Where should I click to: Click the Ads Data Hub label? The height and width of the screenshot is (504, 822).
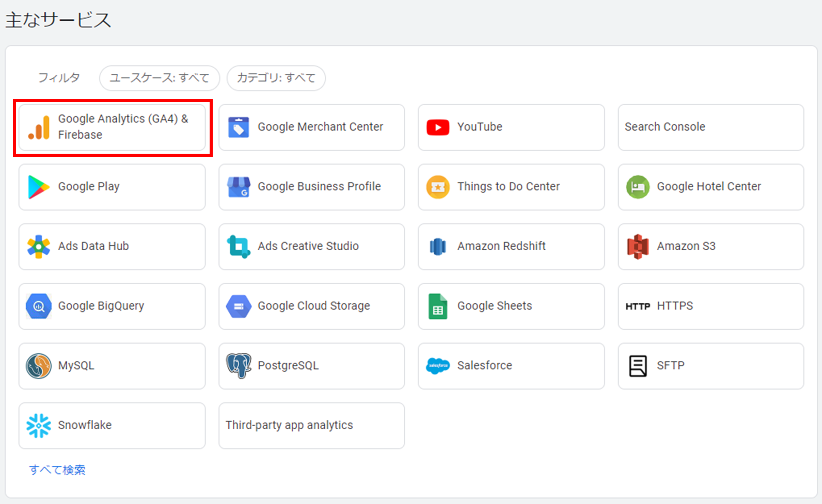(93, 247)
